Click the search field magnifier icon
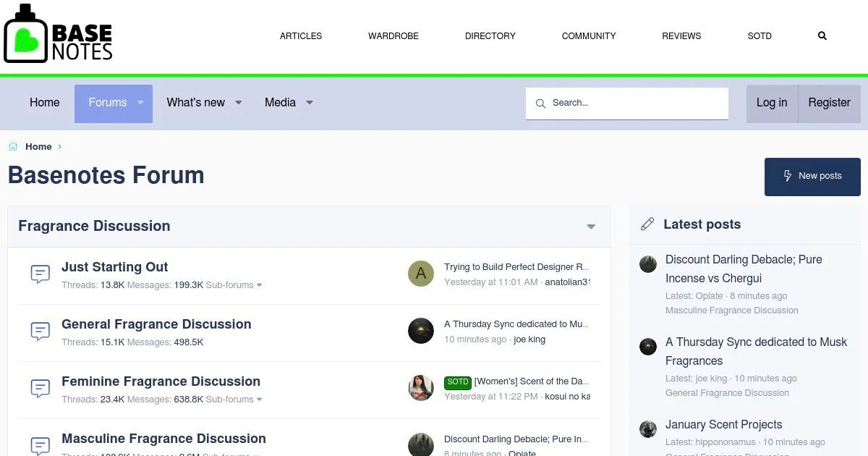Viewport: 868px width, 456px height. (540, 104)
